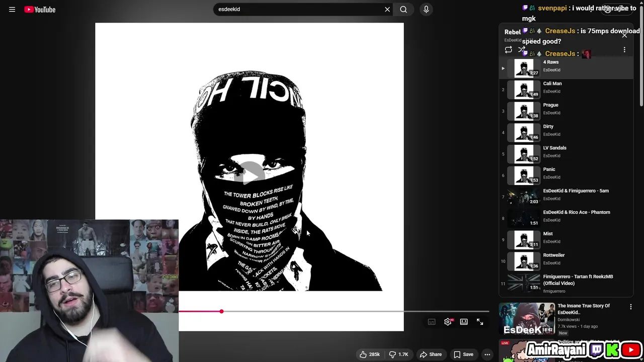Viewport: 644px width, 362px height.
Task: Click the 18:42 recommended video thumbnail
Action: tap(527, 319)
